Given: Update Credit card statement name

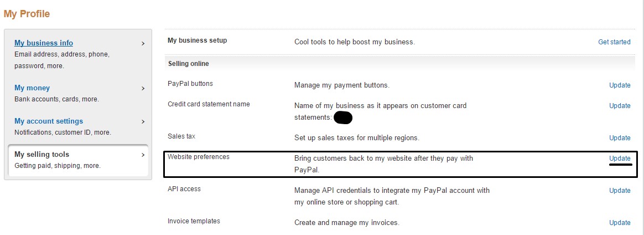Looking at the screenshot, I should point(620,106).
